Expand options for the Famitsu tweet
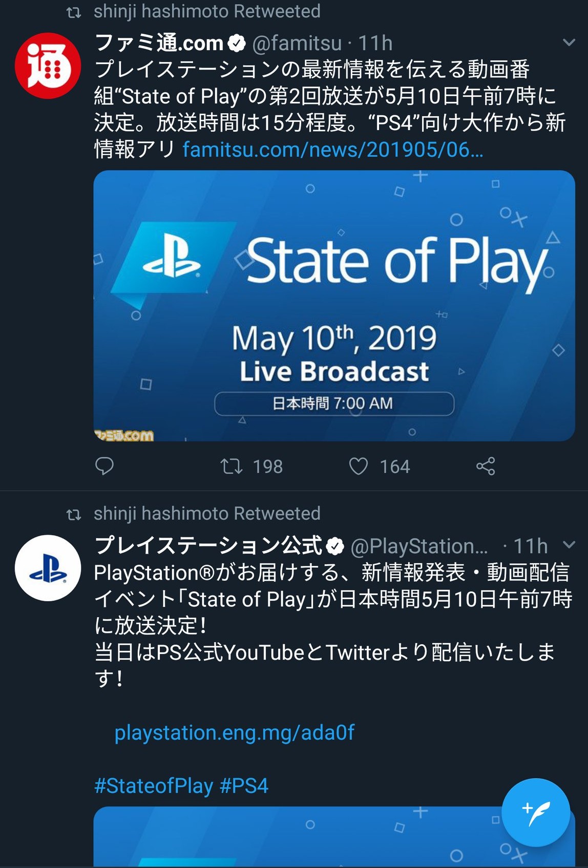Image resolution: width=588 pixels, height=868 pixels. (x=569, y=43)
